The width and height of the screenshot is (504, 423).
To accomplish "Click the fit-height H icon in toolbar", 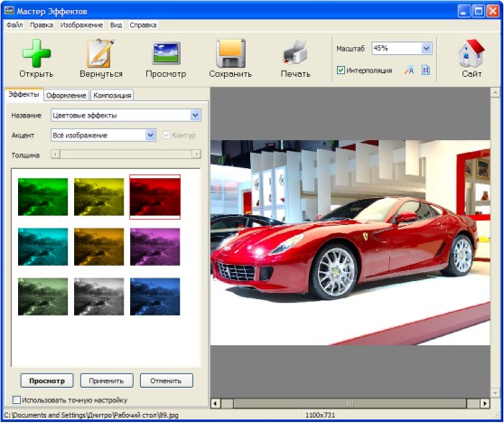I will point(425,70).
